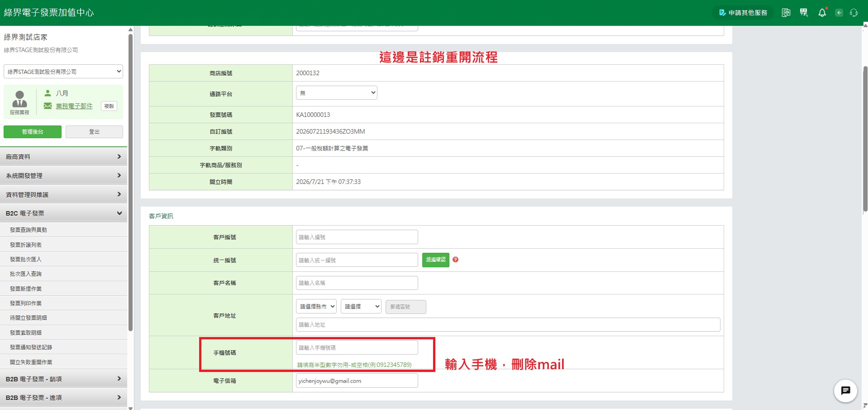Open 管理後台 green button

(x=33, y=132)
